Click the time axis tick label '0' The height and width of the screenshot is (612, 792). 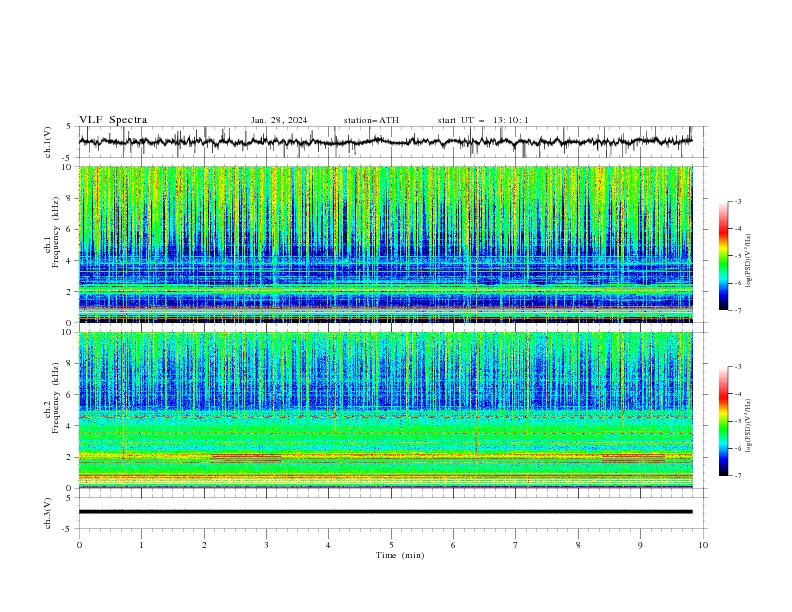[79, 545]
